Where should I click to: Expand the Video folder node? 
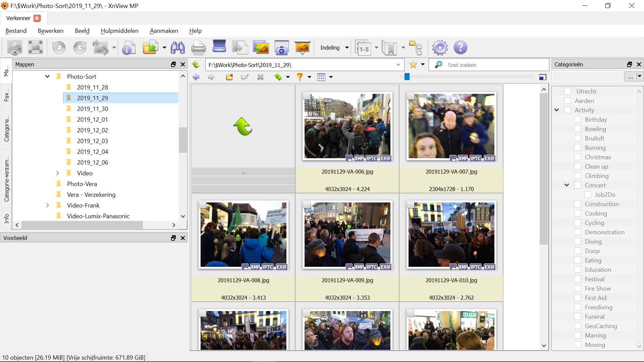click(57, 173)
